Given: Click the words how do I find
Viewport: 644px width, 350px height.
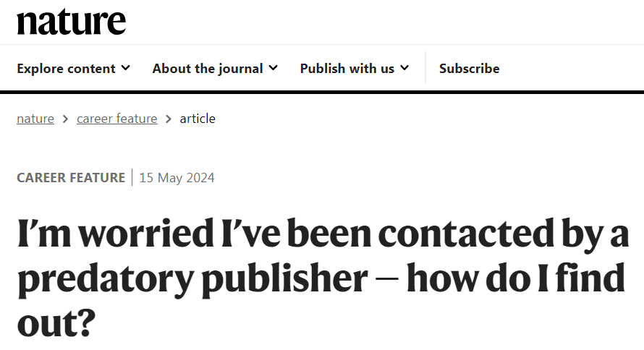Looking at the screenshot, I should [x=516, y=278].
